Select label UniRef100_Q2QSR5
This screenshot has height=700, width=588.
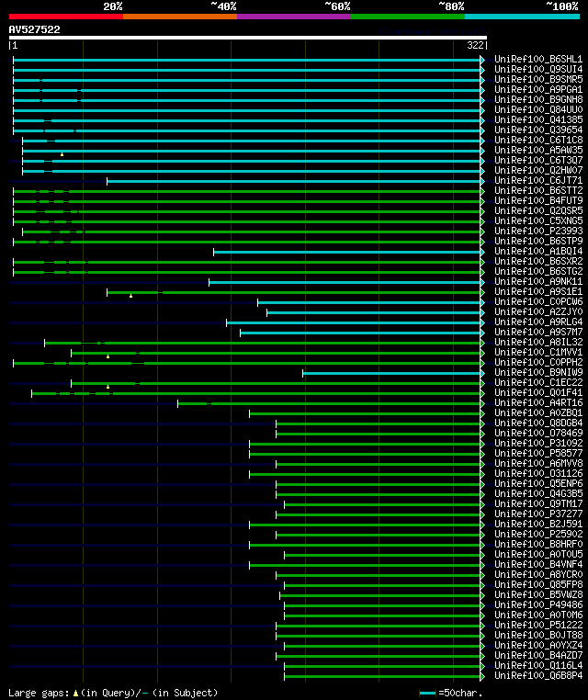pos(538,210)
